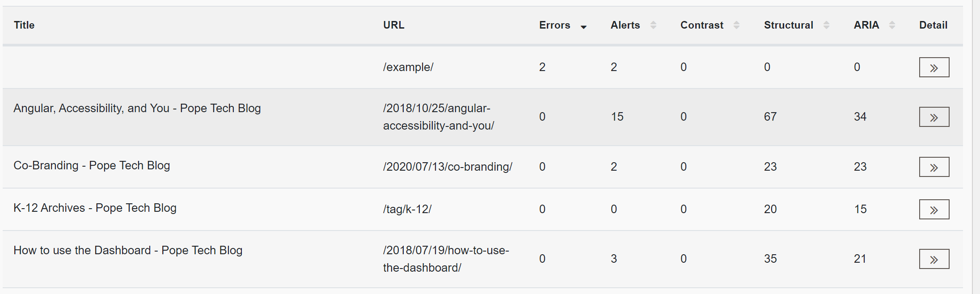This screenshot has height=294, width=980.
Task: Show details for How to use Dashboard
Action: pos(934,259)
